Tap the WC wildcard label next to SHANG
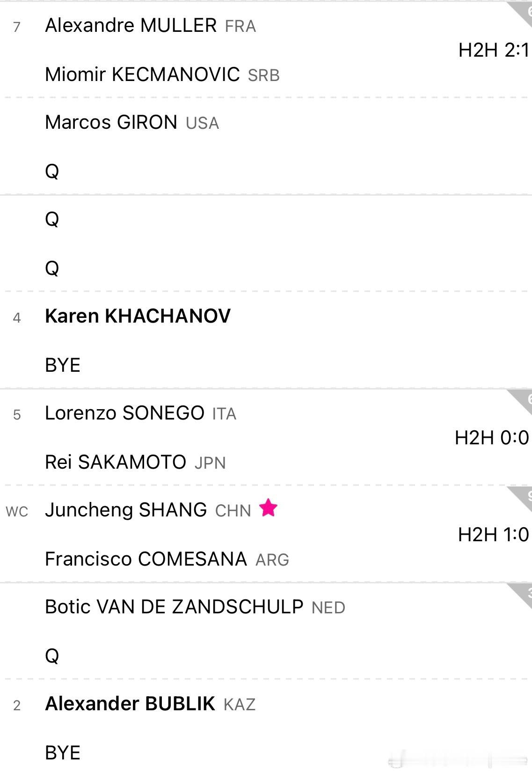This screenshot has width=532, height=773. [x=17, y=511]
